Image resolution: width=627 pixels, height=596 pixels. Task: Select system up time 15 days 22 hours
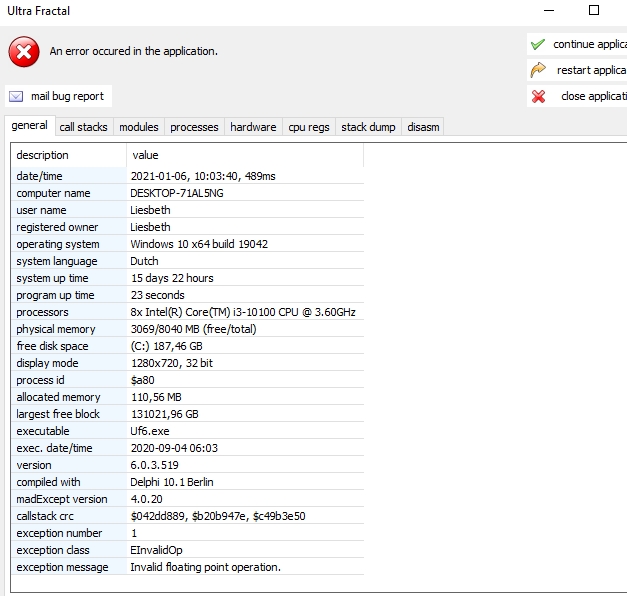(172, 278)
